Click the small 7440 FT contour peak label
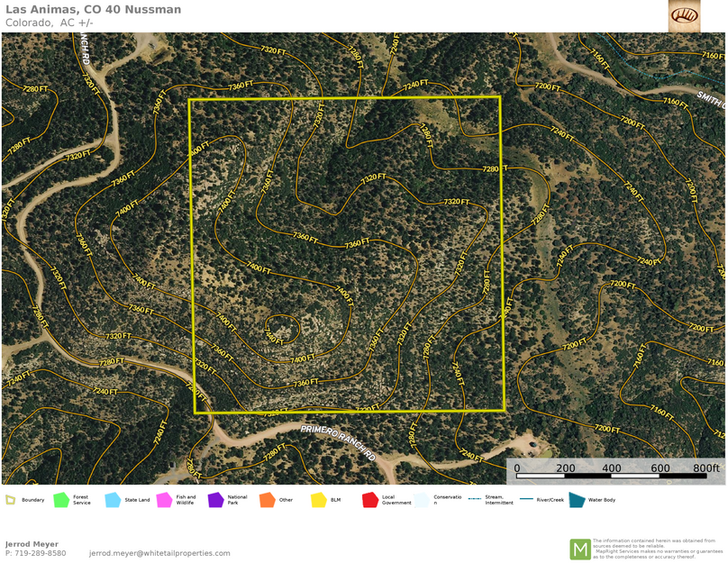Image resolution: width=728 pixels, height=563 pixels. [274, 336]
